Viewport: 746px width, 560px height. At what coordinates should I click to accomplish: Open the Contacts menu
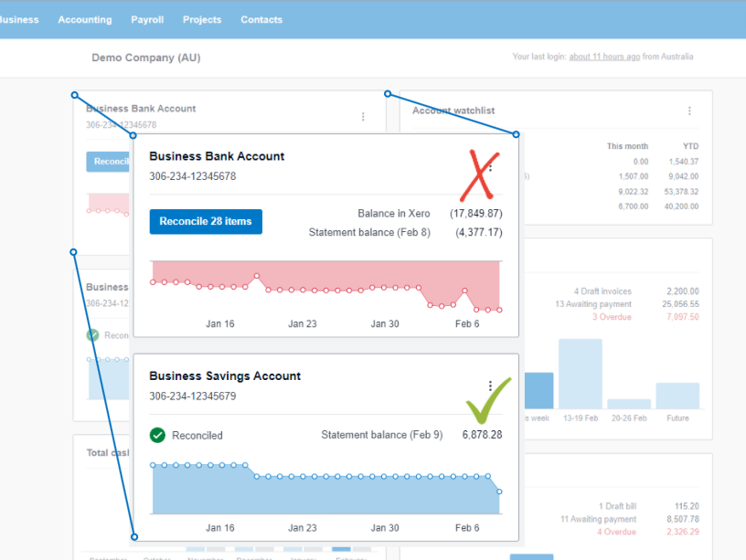pyautogui.click(x=261, y=19)
